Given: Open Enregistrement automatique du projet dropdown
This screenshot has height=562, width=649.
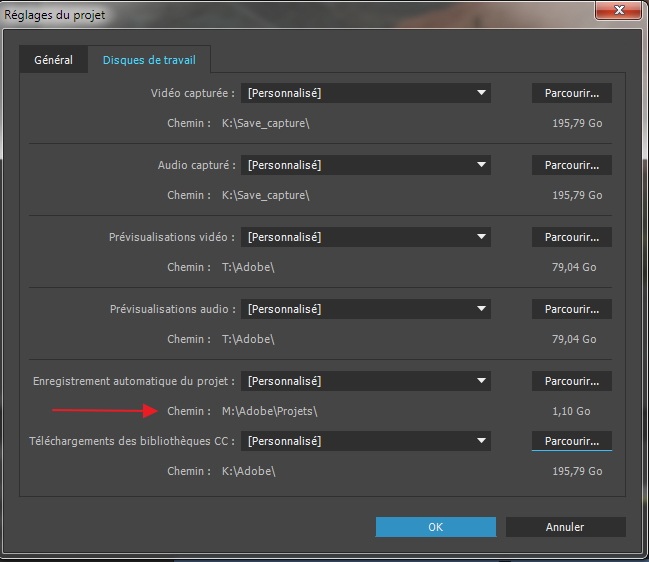Looking at the screenshot, I should tap(366, 381).
